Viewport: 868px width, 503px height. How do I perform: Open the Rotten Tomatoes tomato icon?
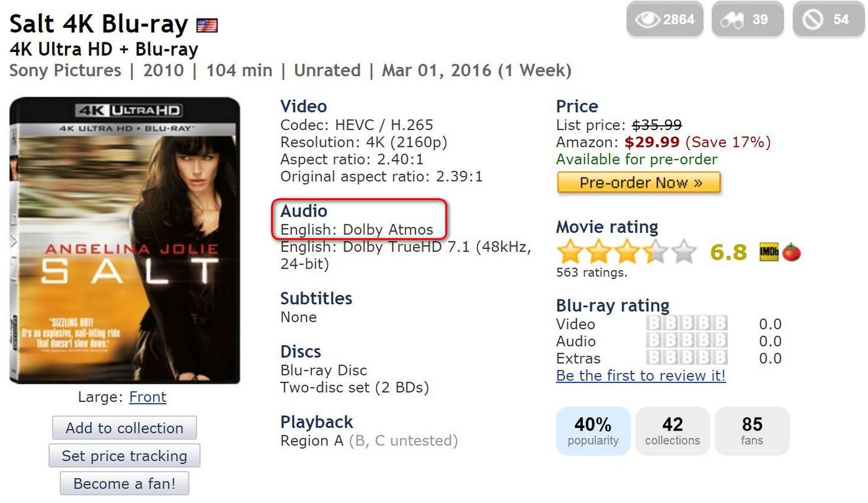(x=792, y=252)
